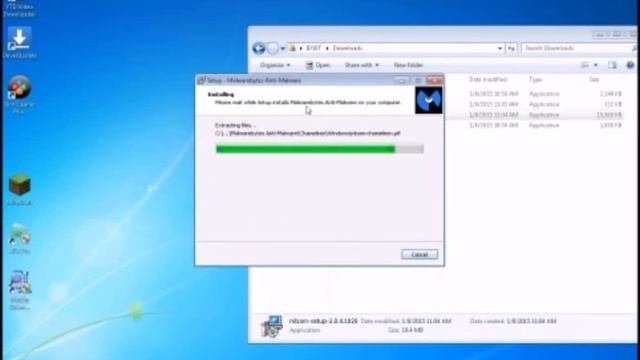Close the Malwarebytes Setup dialog

tap(434, 80)
